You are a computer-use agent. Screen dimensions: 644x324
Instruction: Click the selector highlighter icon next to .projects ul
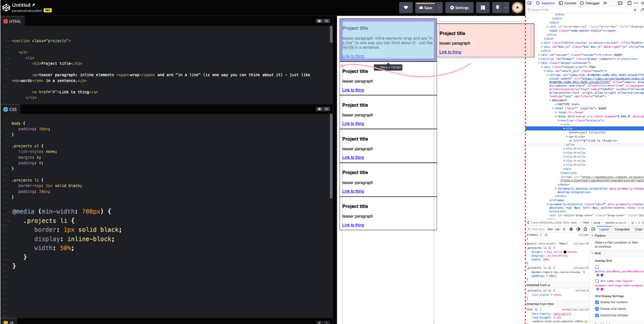tap(550, 291)
